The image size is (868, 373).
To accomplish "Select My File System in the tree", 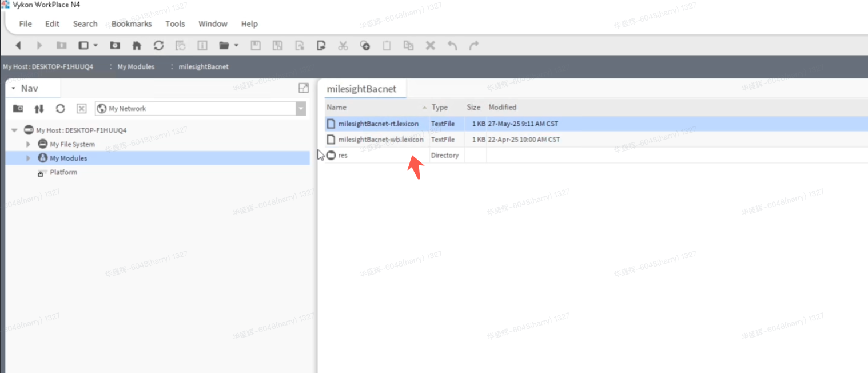I will pyautogui.click(x=72, y=145).
